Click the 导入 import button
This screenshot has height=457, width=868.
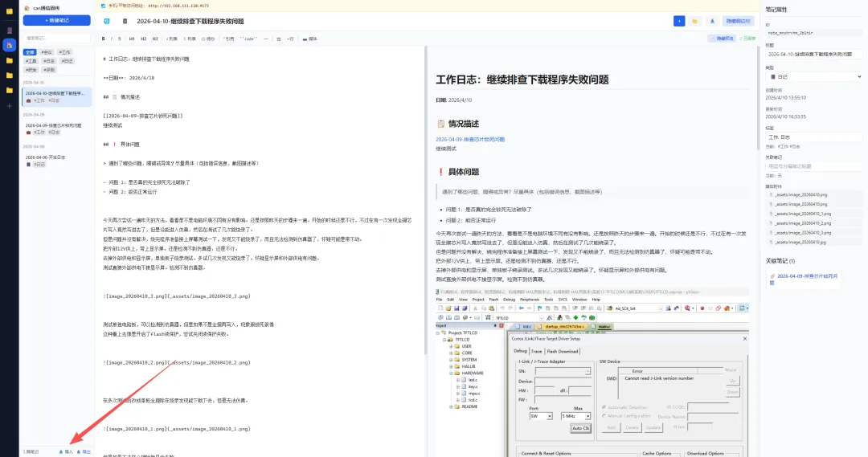(x=67, y=452)
